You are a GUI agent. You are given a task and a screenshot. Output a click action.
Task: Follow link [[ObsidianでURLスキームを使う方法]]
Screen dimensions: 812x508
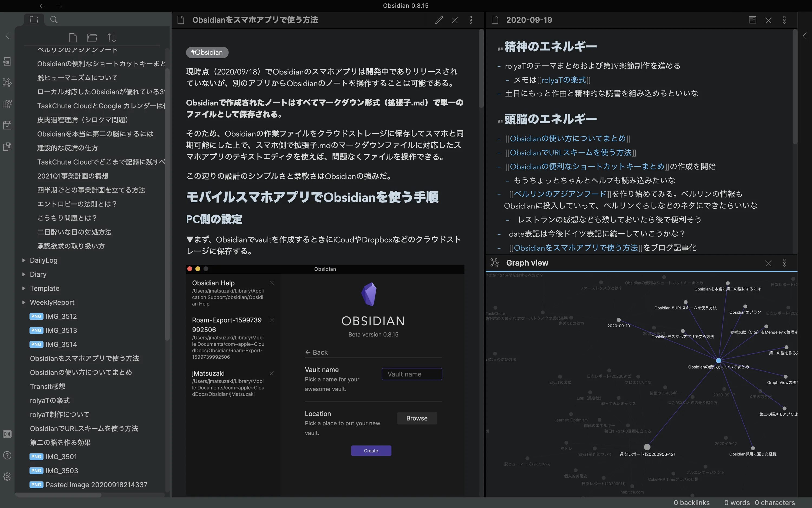coord(570,153)
